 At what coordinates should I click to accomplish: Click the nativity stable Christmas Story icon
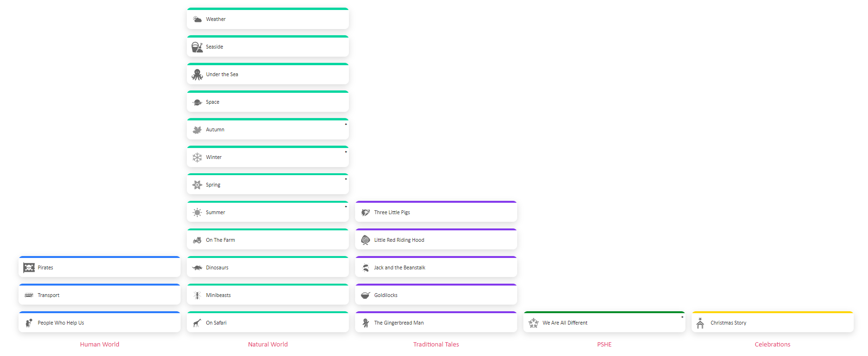[x=700, y=323]
